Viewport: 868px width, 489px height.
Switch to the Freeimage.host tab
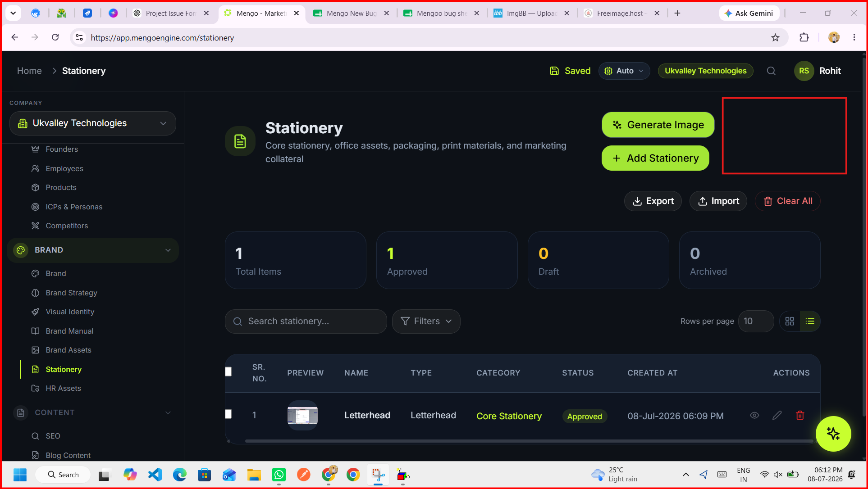click(622, 13)
